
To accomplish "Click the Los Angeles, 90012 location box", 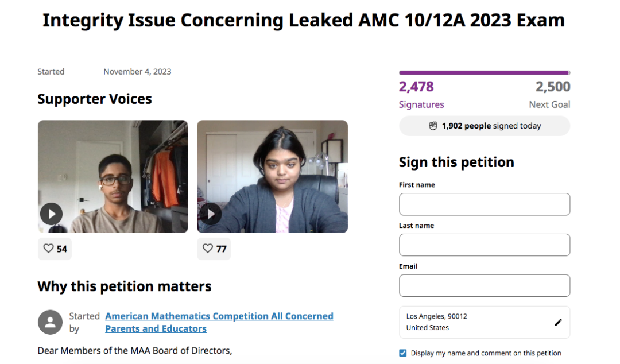I will coord(485,322).
